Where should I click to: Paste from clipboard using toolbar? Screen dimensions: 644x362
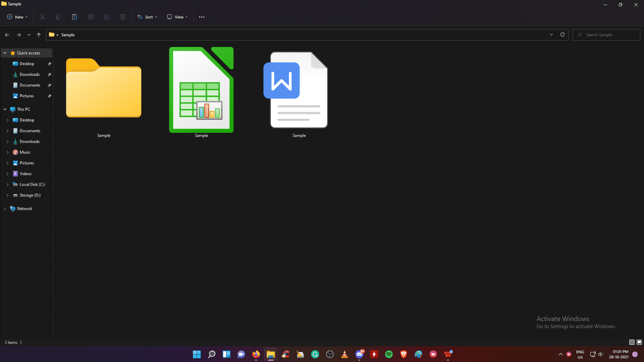74,17
